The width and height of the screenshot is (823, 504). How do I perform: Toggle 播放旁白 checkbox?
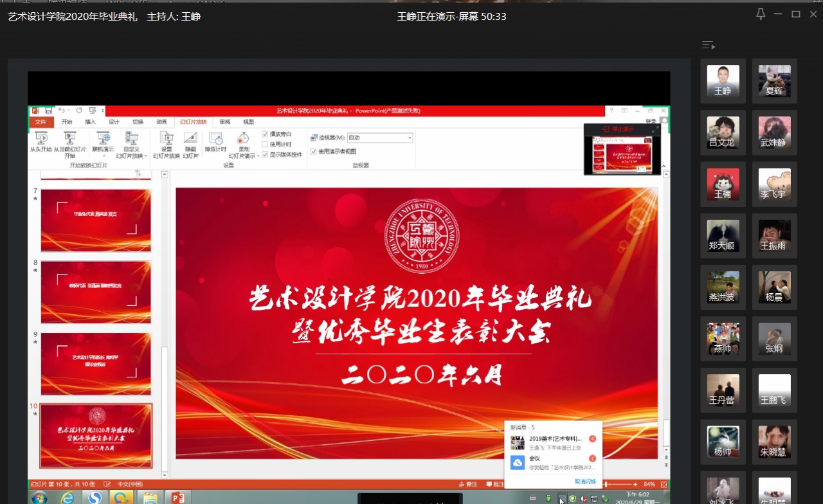265,134
